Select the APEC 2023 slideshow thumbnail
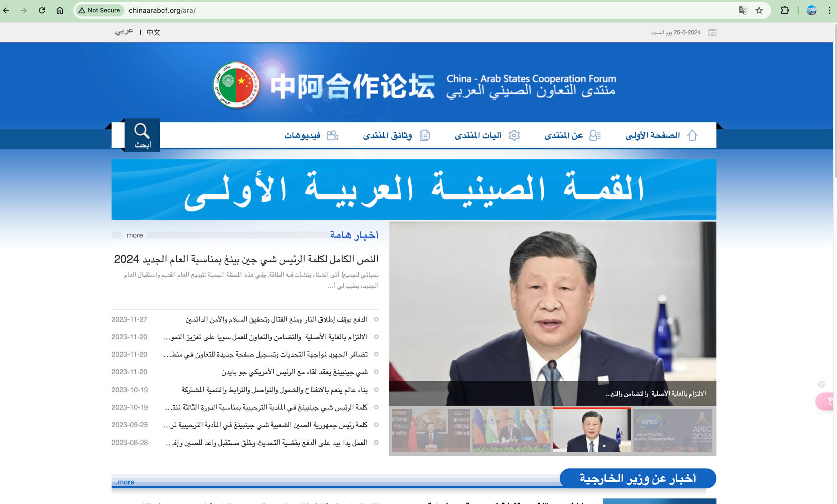 [x=672, y=430]
